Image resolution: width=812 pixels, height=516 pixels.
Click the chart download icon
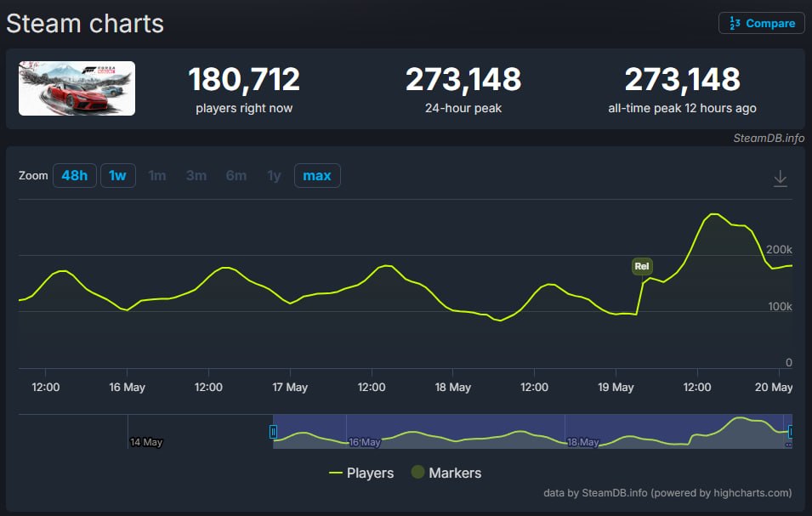(780, 179)
